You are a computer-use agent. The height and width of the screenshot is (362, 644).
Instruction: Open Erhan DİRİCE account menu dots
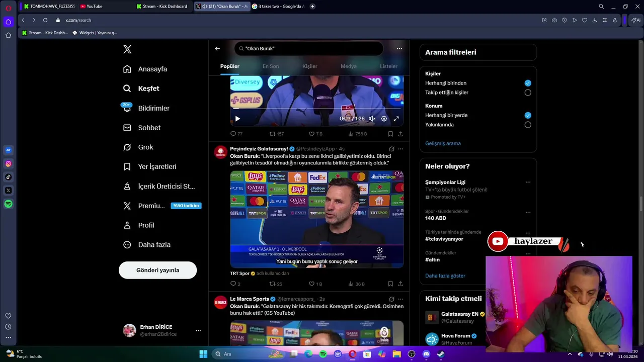click(x=198, y=330)
